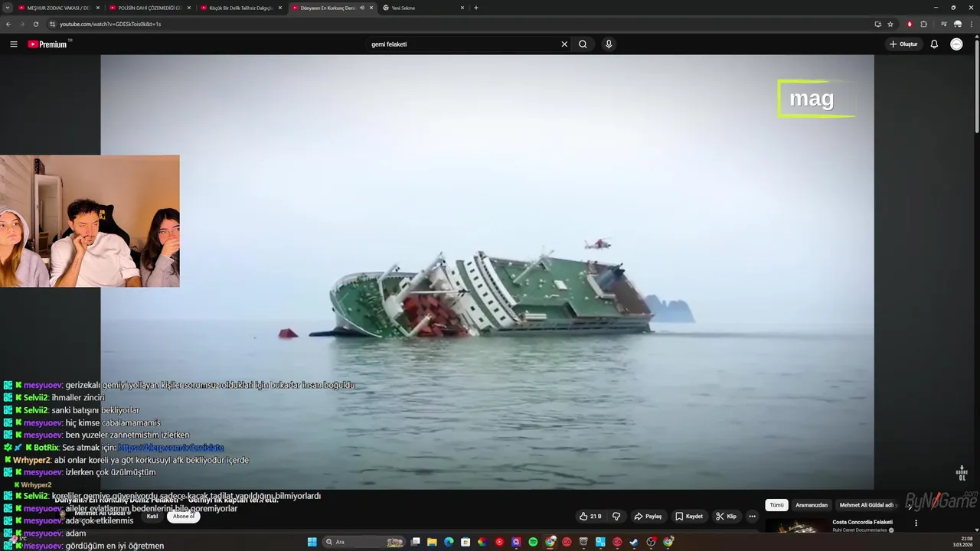The image size is (980, 551).
Task: Open the YouTube guide hamburger menu
Action: click(x=13, y=44)
